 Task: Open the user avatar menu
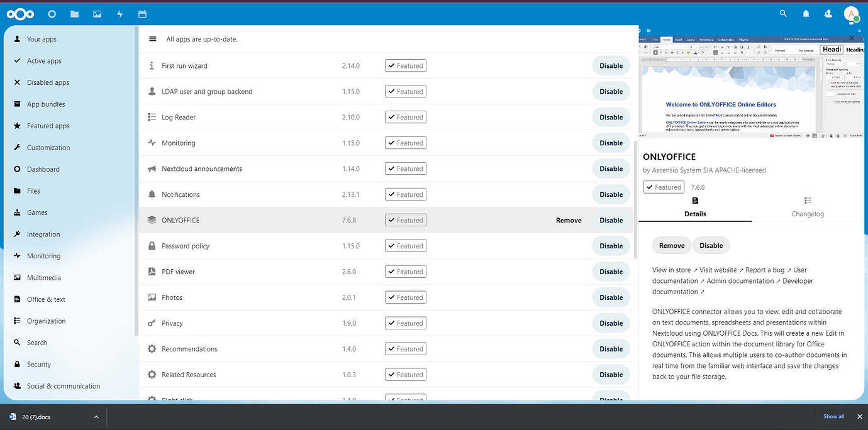click(852, 14)
